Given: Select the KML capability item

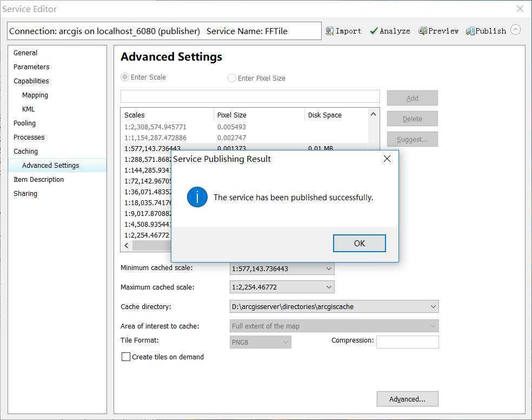Looking at the screenshot, I should pyautogui.click(x=29, y=109).
